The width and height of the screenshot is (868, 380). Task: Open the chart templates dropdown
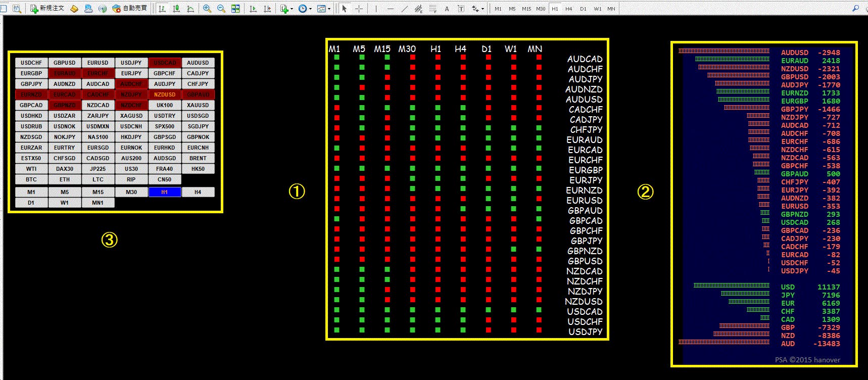(x=323, y=9)
